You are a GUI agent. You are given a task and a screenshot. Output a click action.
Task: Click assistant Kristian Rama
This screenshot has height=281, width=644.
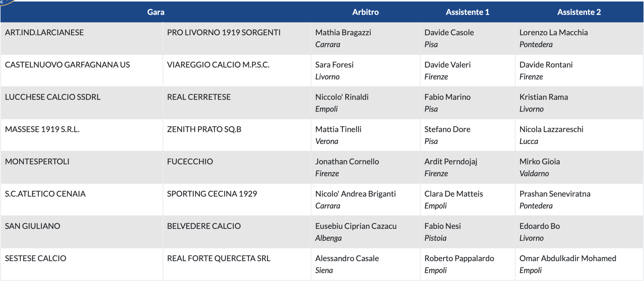(x=544, y=97)
